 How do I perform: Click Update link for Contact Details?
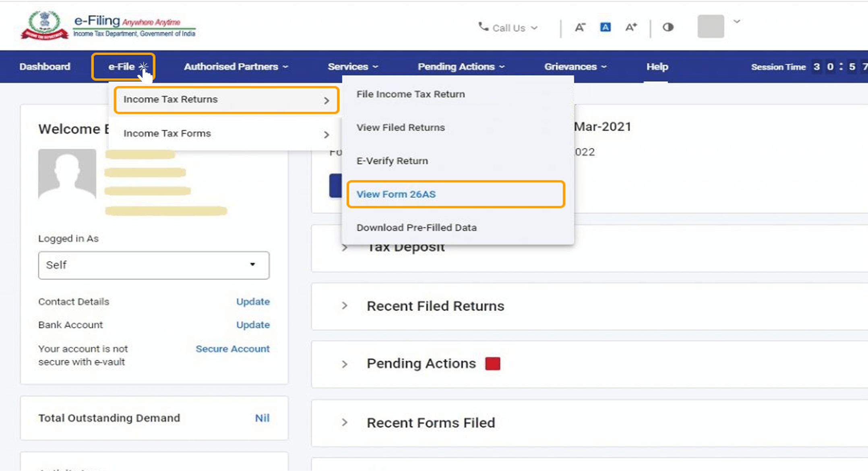[253, 302]
